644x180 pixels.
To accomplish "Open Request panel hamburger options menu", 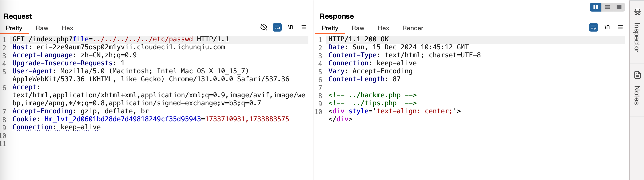I will (304, 27).
